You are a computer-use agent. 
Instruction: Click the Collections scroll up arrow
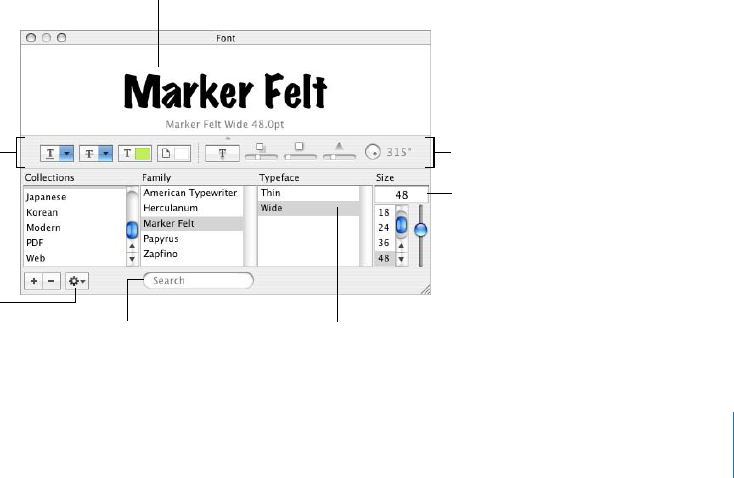(132, 246)
